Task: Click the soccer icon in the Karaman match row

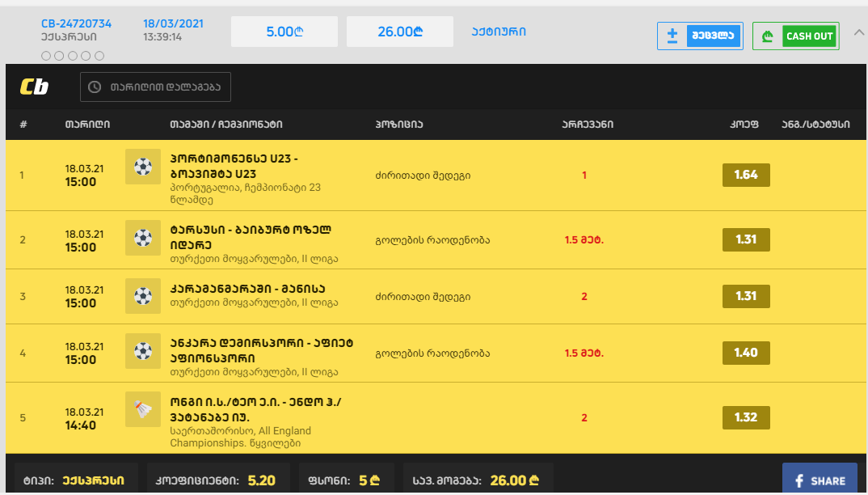Action: click(143, 296)
